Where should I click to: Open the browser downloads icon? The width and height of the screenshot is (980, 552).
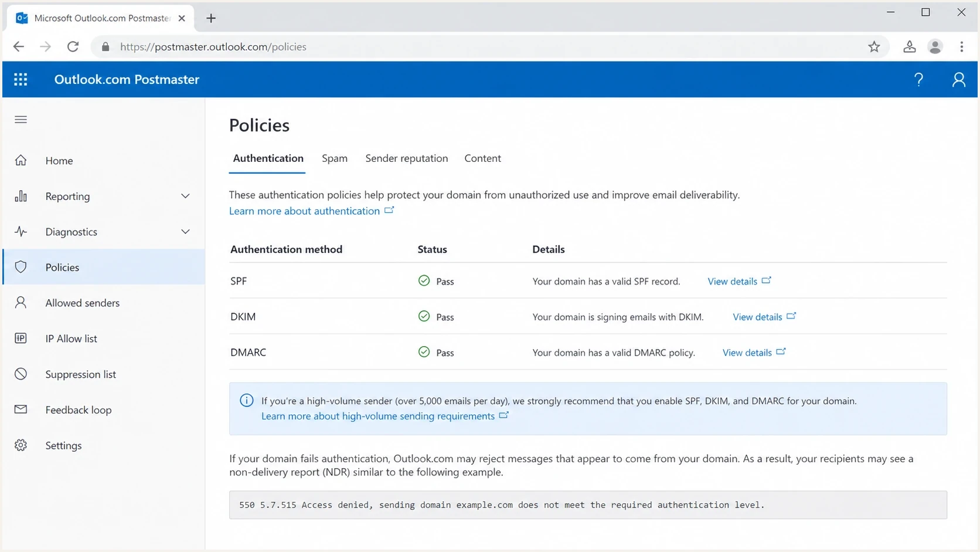click(910, 47)
